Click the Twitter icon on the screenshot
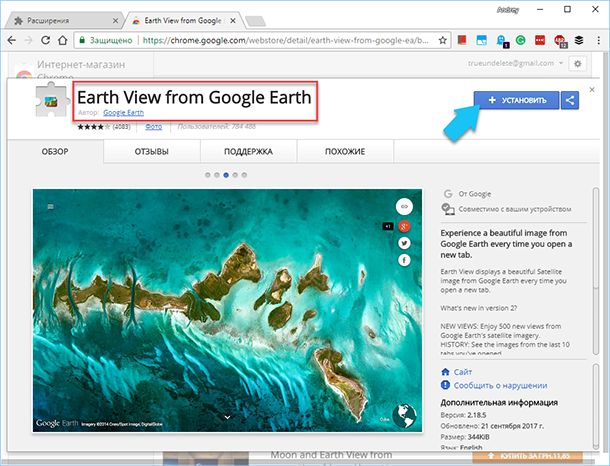610x466 pixels. (x=406, y=242)
